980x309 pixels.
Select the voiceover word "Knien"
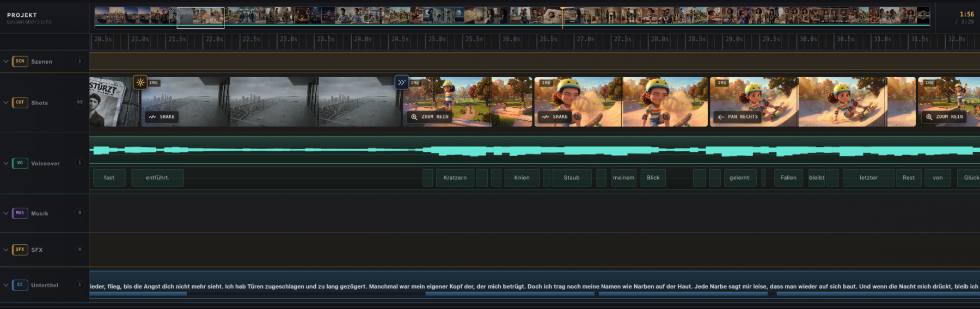pyautogui.click(x=522, y=178)
